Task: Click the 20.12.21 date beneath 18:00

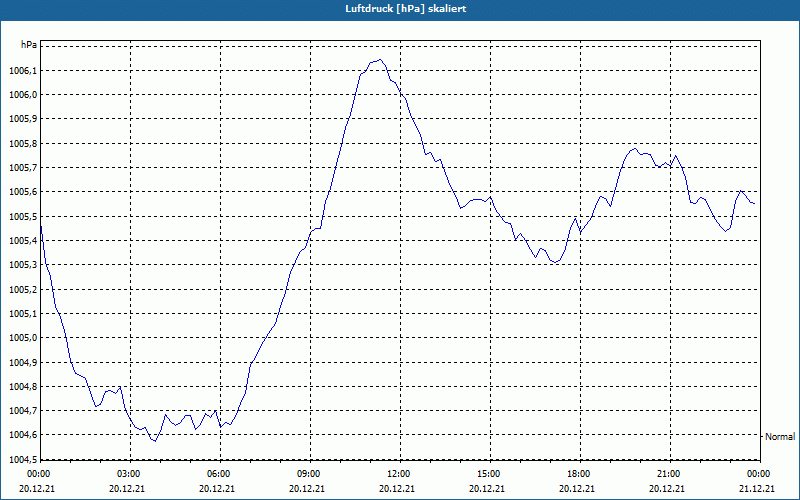Action: click(577, 488)
